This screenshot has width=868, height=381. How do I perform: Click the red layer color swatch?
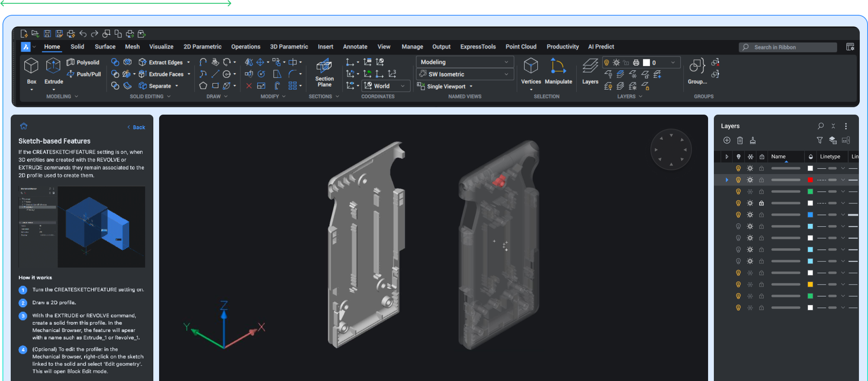pos(810,180)
